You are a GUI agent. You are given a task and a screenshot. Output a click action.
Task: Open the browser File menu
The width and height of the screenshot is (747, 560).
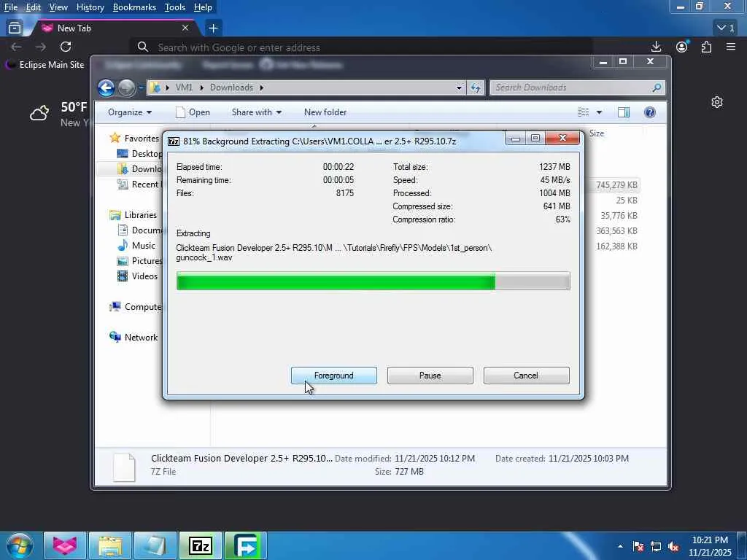(10, 7)
